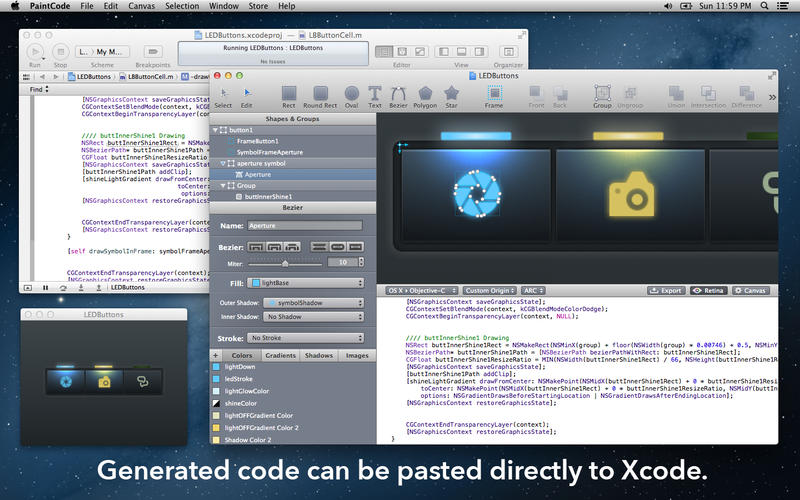
Task: Choose the Oval shape tool
Action: 351,94
